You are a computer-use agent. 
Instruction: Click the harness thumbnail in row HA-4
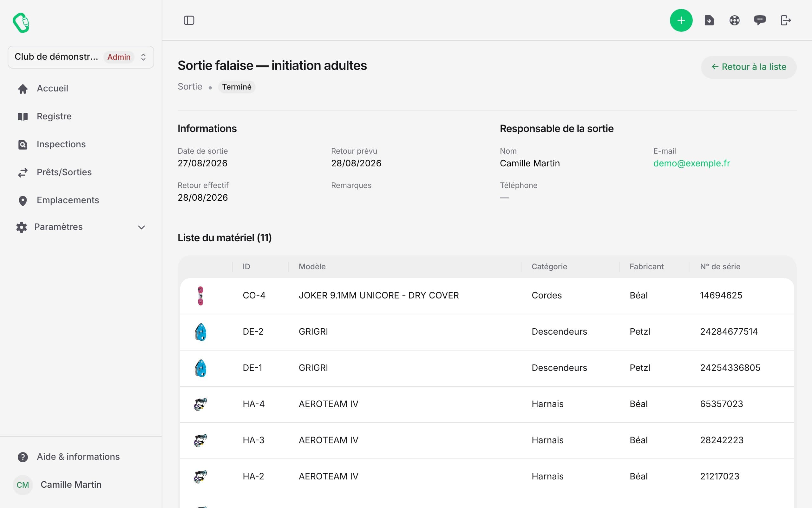click(x=200, y=404)
